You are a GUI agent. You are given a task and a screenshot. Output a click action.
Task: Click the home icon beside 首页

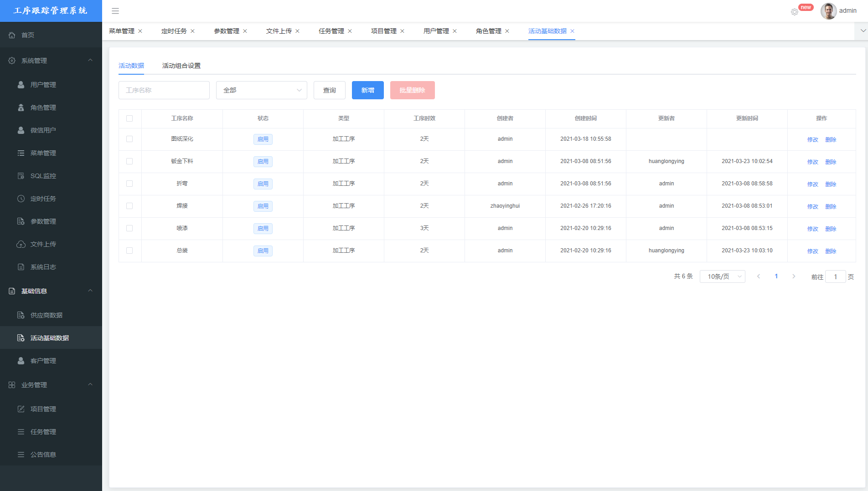point(12,35)
